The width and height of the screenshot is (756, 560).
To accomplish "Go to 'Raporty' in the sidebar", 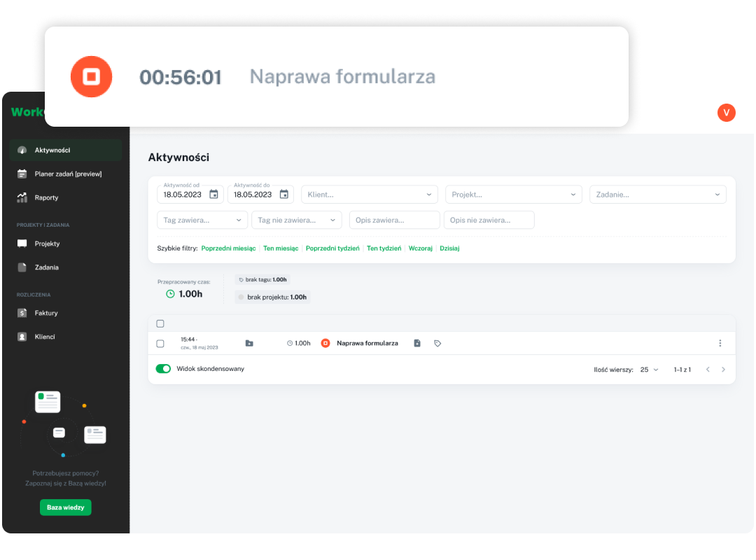I will click(46, 197).
